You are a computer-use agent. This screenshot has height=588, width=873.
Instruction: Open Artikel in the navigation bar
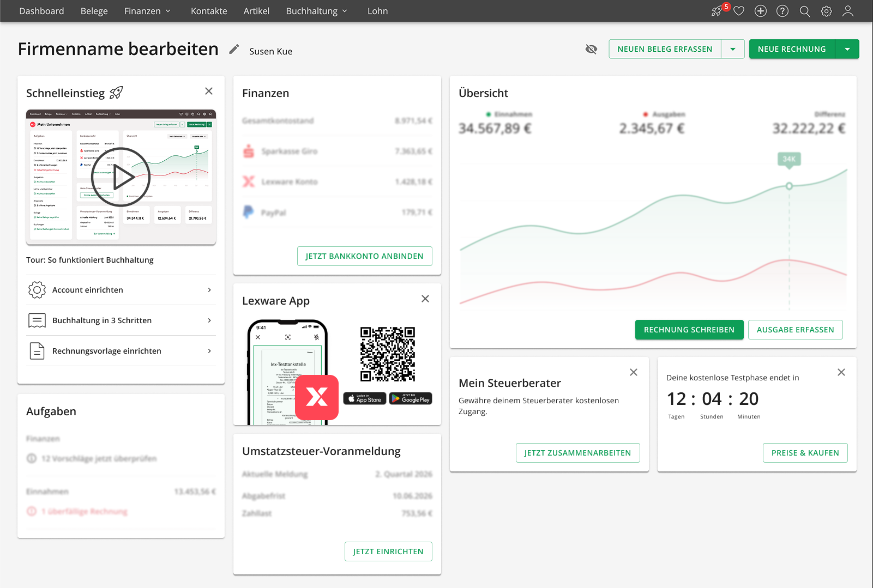coord(256,11)
